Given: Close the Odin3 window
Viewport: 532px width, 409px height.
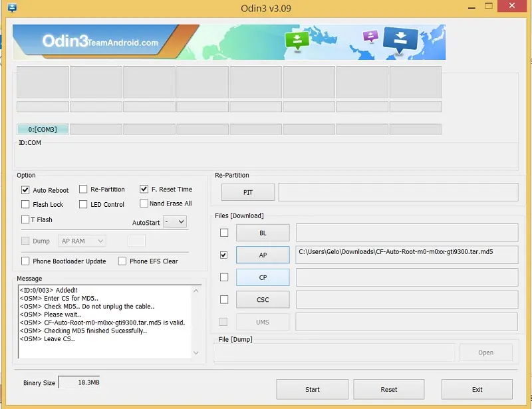Looking at the screenshot, I should click(512, 6).
